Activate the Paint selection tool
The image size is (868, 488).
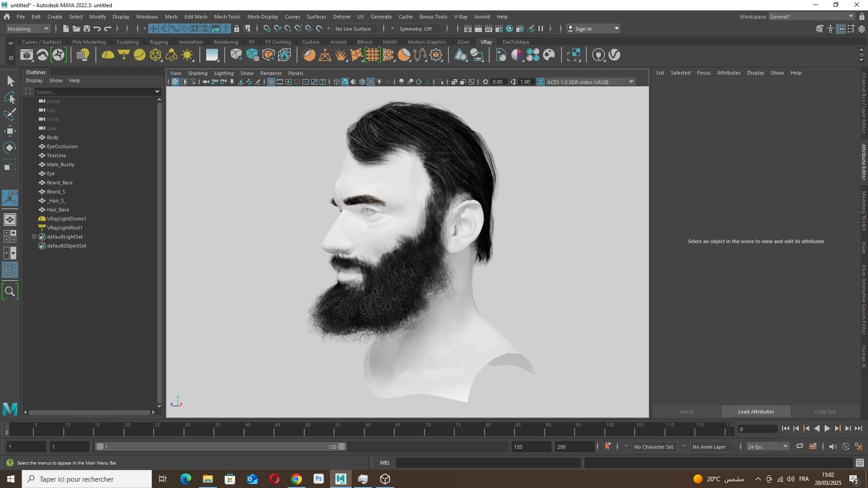coord(10,114)
